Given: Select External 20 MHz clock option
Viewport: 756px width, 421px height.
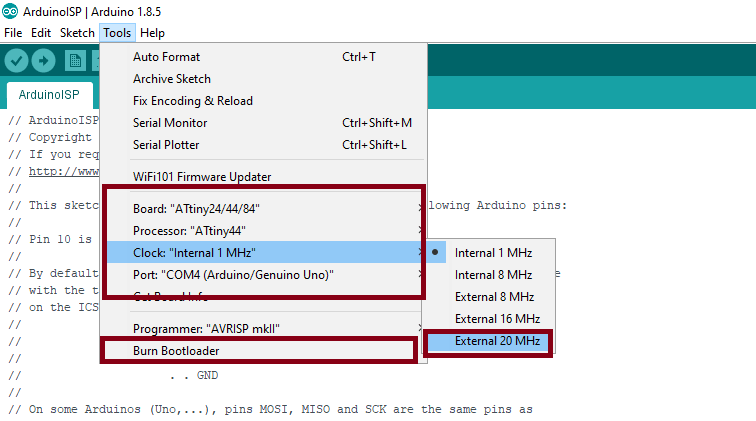Looking at the screenshot, I should 489,341.
